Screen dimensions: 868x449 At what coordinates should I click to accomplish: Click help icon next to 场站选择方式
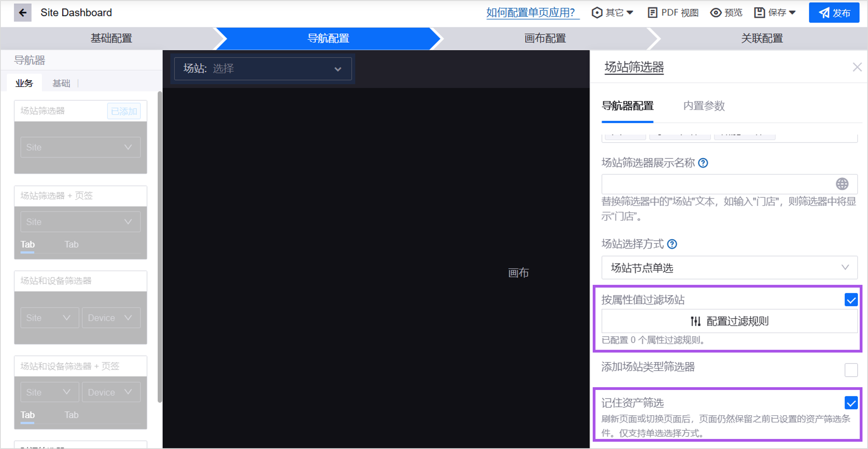coord(672,244)
